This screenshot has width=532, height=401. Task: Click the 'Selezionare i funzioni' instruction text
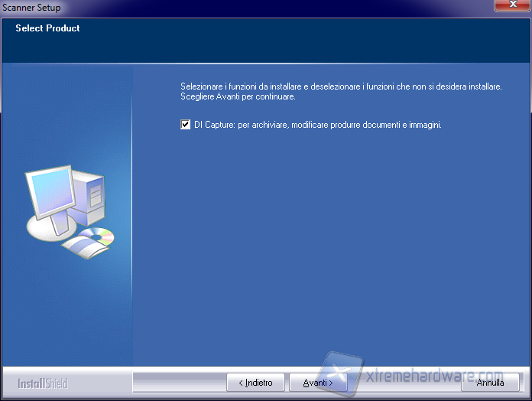point(341,86)
